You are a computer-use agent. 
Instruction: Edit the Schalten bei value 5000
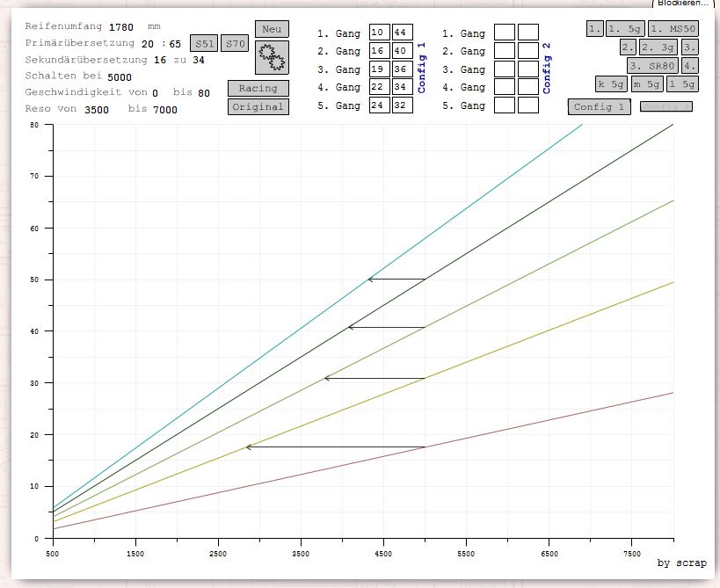(x=120, y=77)
